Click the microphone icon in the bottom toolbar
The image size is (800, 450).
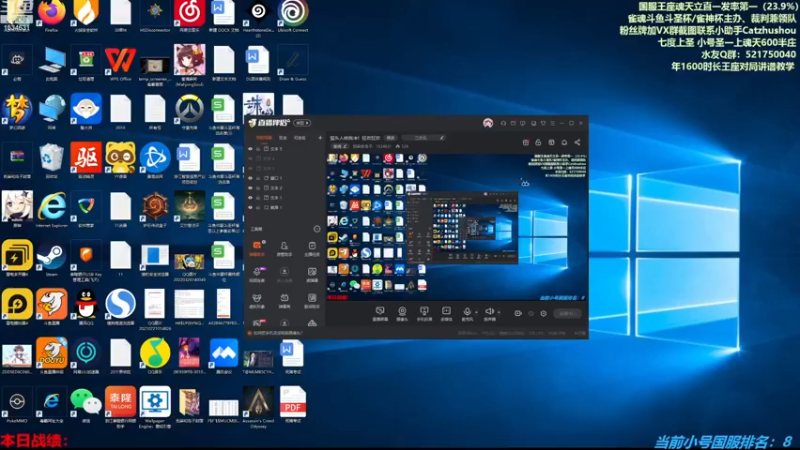(467, 313)
